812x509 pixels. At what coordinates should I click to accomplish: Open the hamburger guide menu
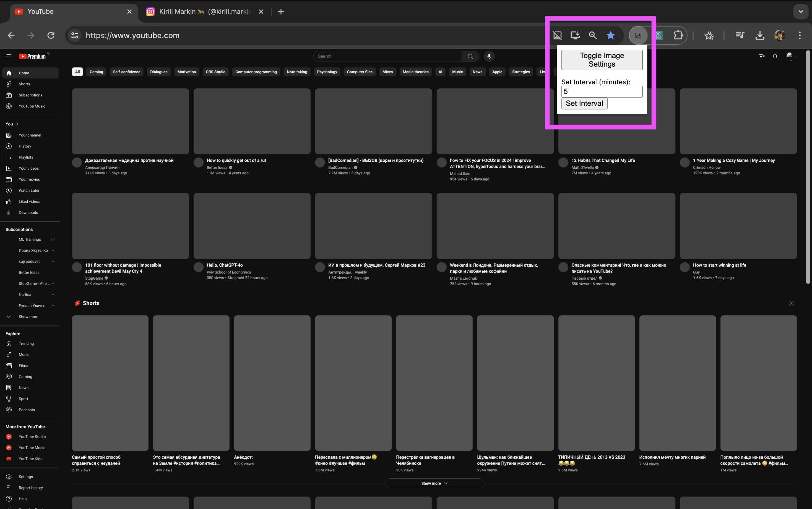9,56
